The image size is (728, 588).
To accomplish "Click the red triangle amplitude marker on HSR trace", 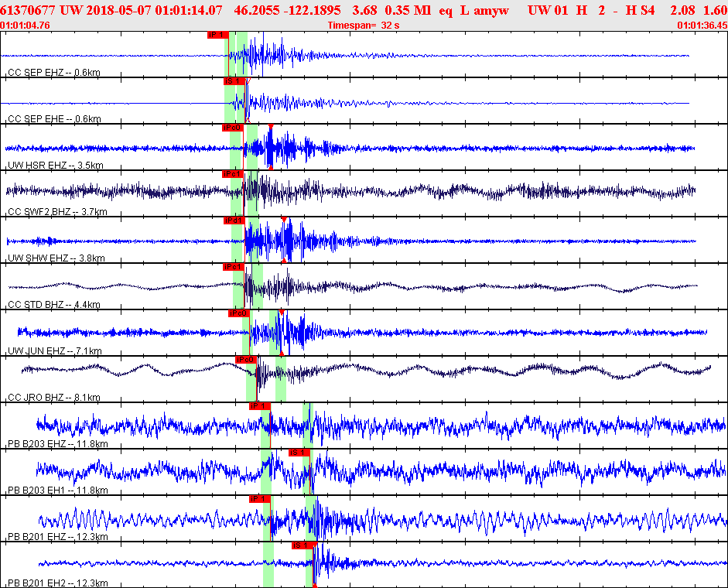I will pyautogui.click(x=270, y=126).
